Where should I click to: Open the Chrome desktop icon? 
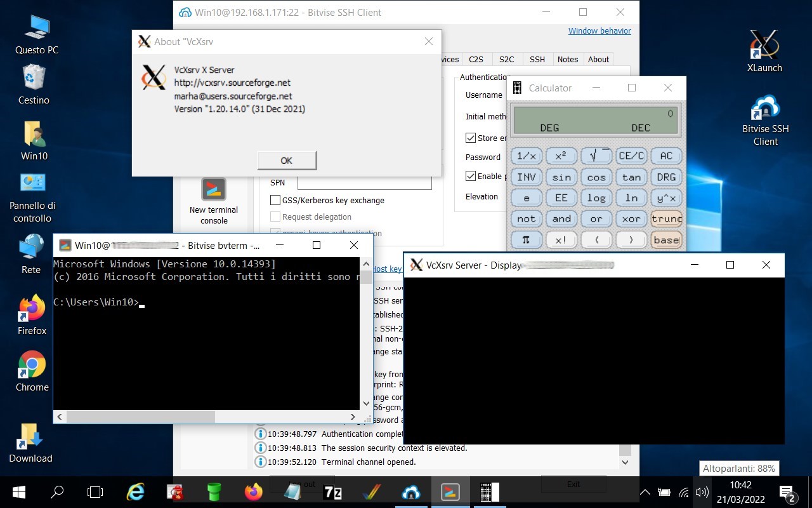[32, 371]
